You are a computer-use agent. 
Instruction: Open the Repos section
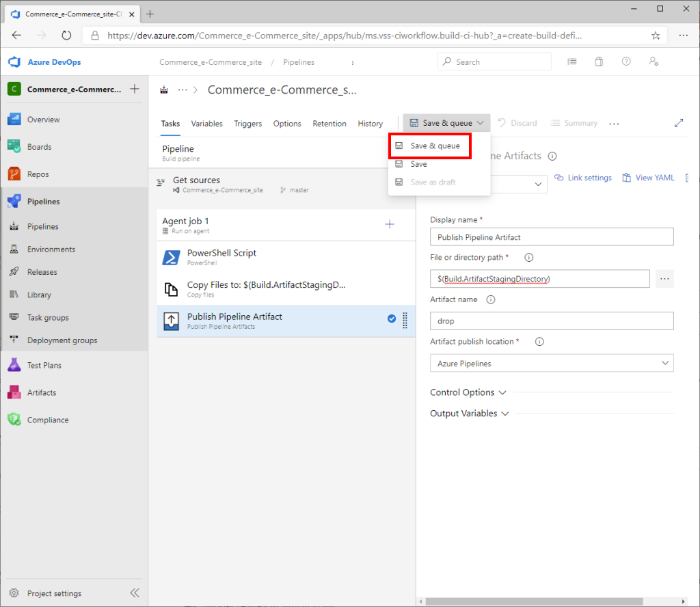[38, 174]
